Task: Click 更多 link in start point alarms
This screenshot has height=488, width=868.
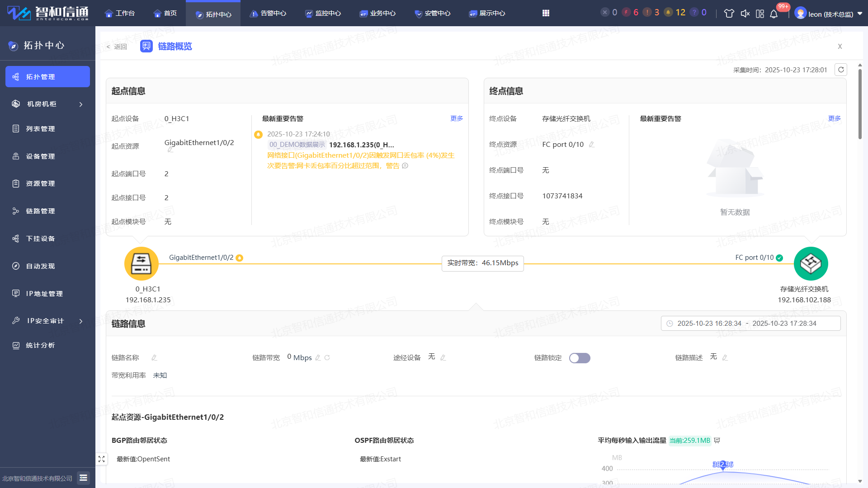Action: [457, 118]
